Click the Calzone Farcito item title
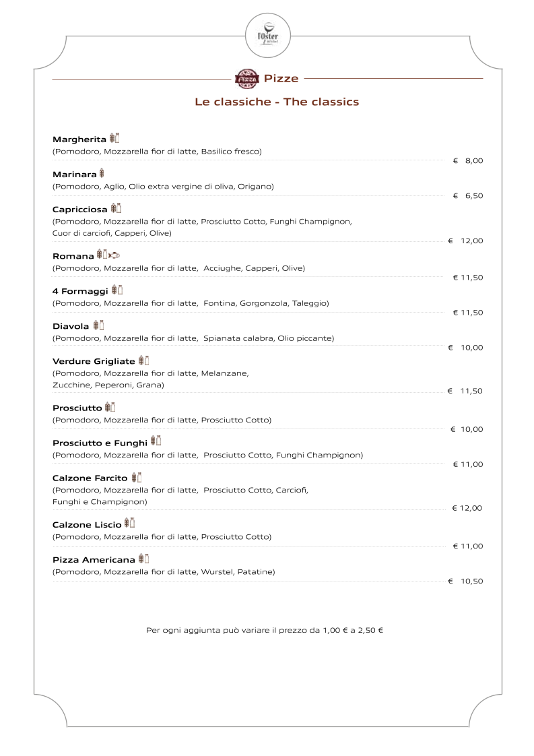This screenshot has height=756, width=534. coord(90,478)
